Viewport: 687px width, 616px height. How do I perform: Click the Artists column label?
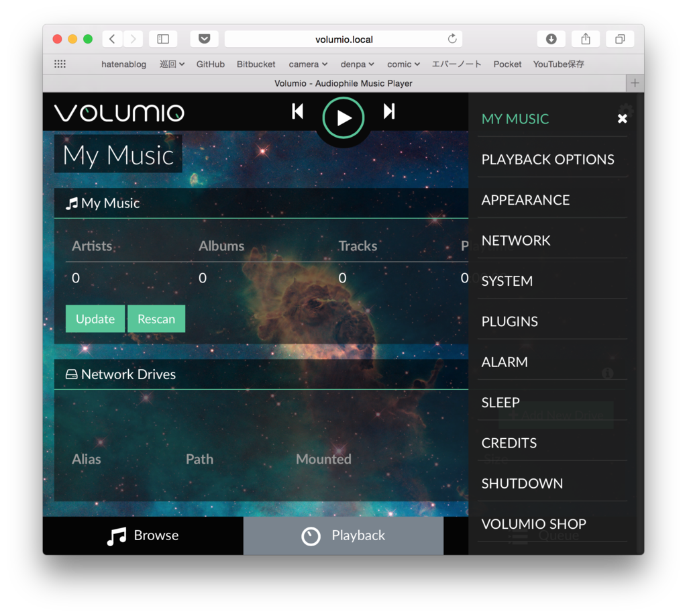[x=92, y=246]
